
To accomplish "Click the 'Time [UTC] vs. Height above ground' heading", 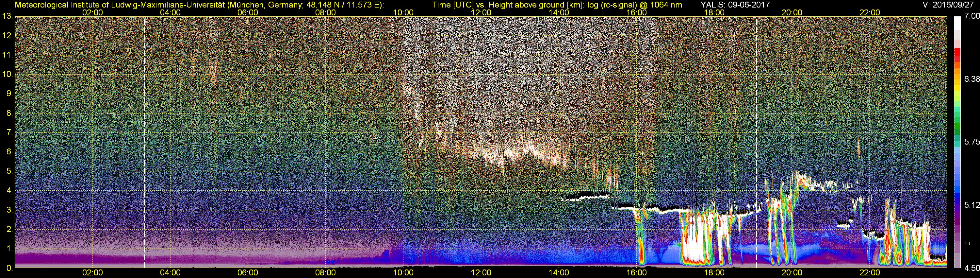I will [557, 5].
